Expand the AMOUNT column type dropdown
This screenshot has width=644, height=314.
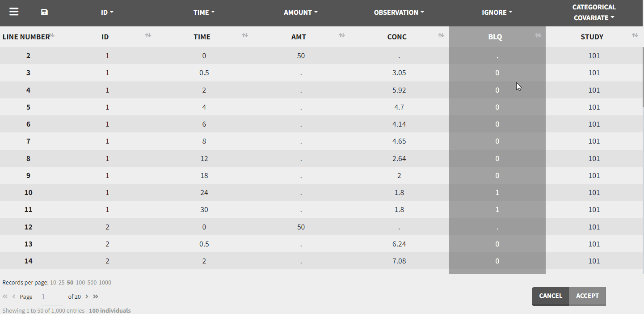click(x=301, y=13)
